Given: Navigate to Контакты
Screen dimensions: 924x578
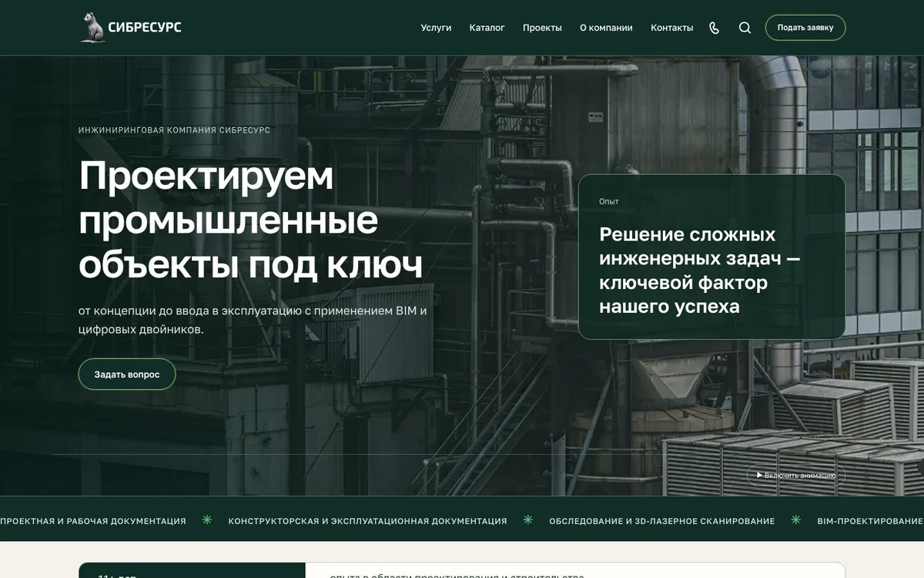Looking at the screenshot, I should pyautogui.click(x=671, y=28).
